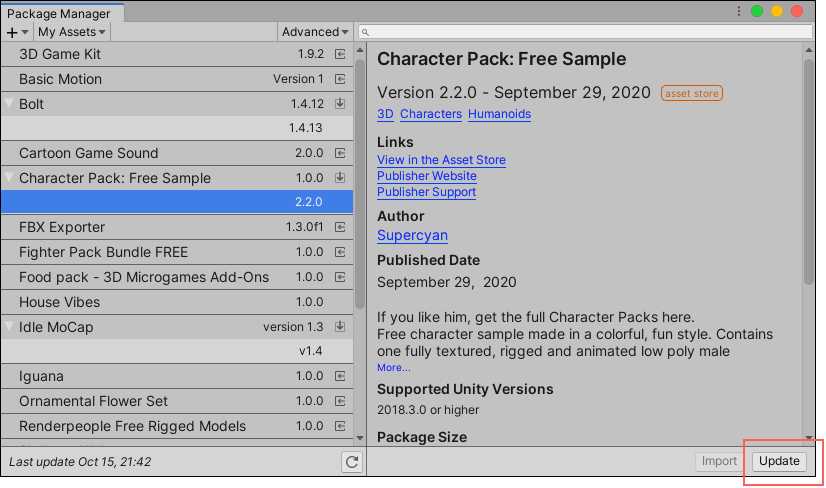Select the Basic Motion package row
This screenshot has width=826, height=488.
click(x=177, y=79)
